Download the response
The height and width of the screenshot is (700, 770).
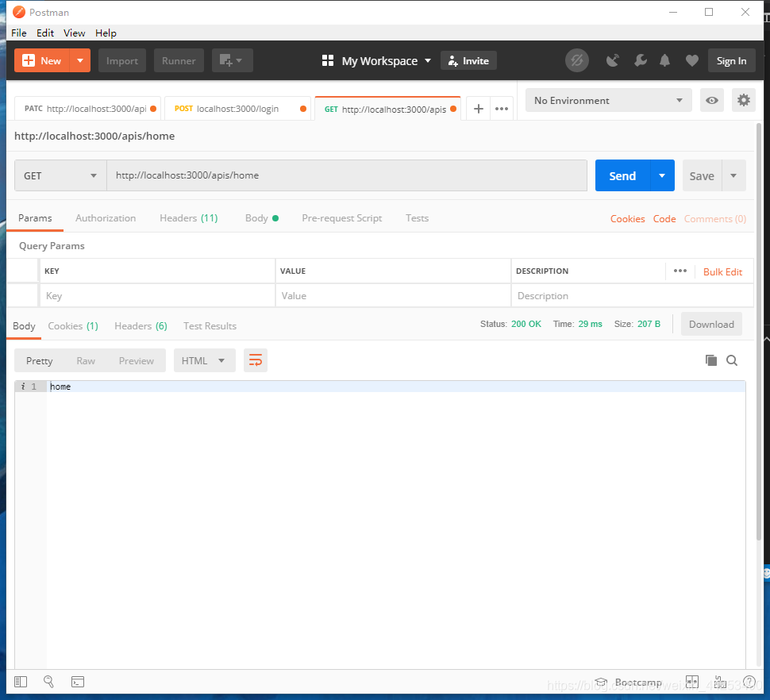(711, 324)
